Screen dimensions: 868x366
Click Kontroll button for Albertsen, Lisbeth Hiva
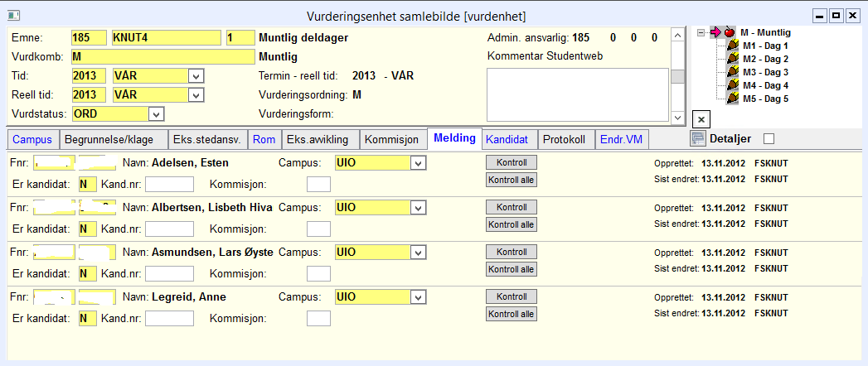tap(512, 207)
